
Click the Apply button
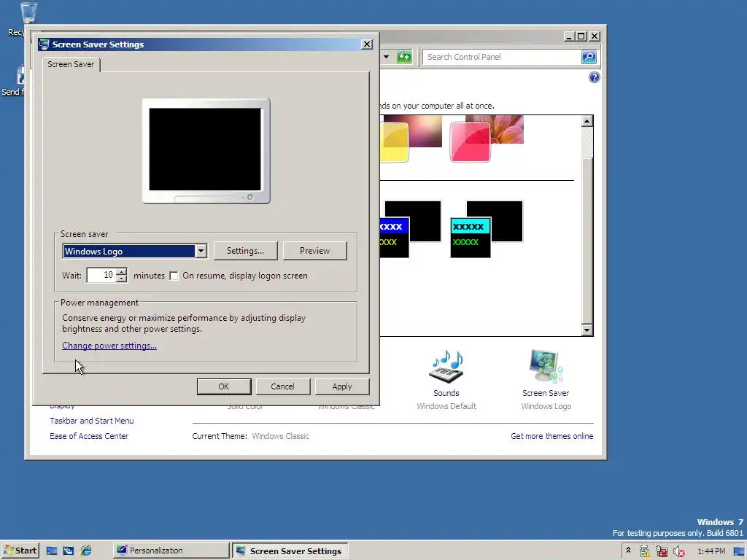[342, 386]
